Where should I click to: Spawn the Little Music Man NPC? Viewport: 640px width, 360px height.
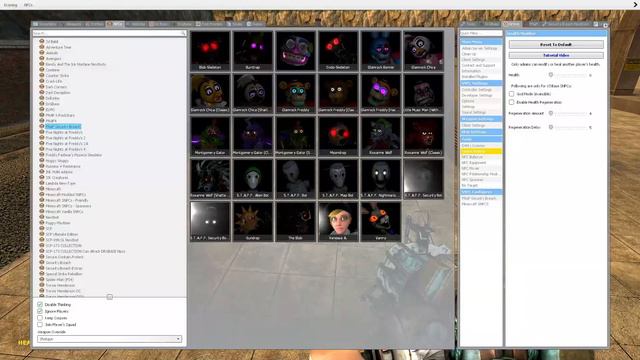click(423, 93)
